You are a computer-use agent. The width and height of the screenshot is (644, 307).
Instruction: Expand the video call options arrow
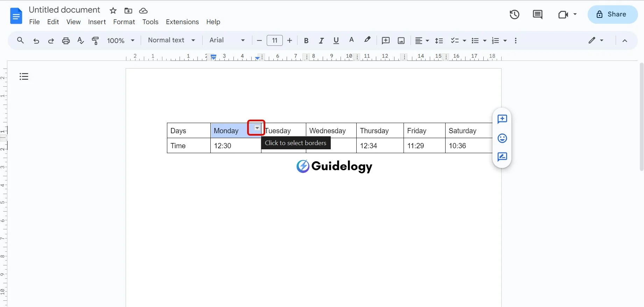(575, 14)
